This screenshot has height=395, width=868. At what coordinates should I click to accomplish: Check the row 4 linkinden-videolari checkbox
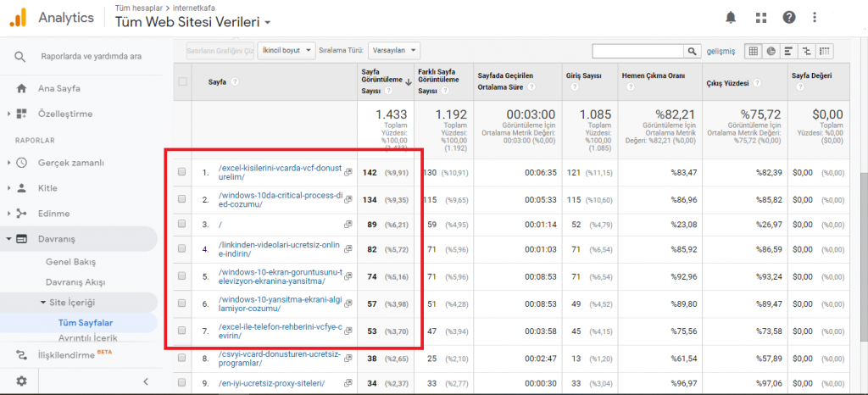181,249
